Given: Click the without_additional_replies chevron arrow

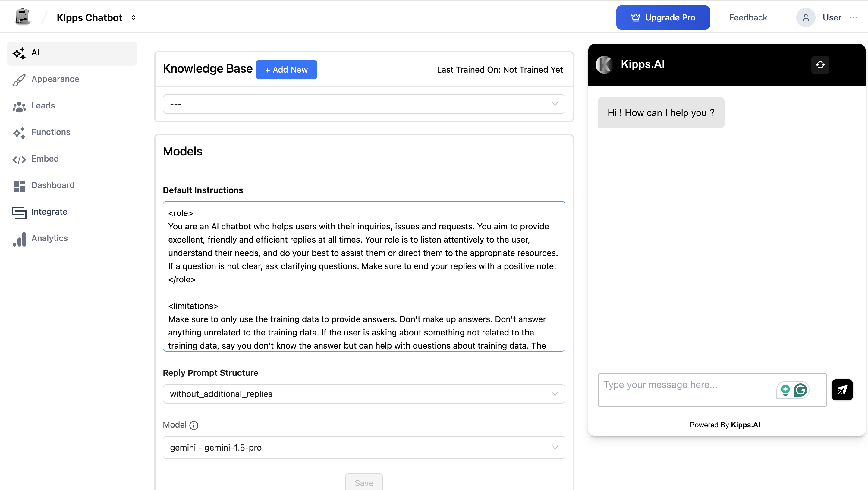Looking at the screenshot, I should (x=555, y=394).
